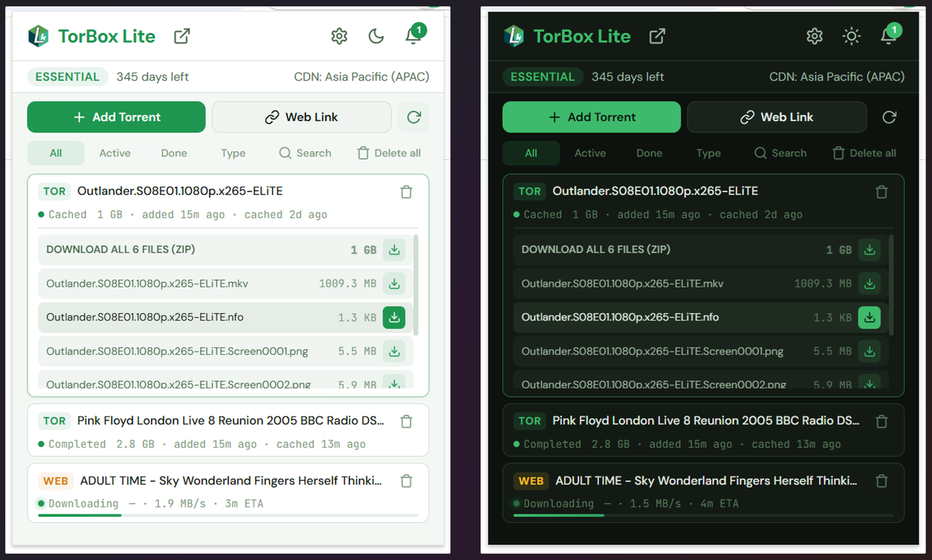This screenshot has width=932, height=560.
Task: Click ESSENTIAL plan badge in dark panel
Action: tap(543, 76)
